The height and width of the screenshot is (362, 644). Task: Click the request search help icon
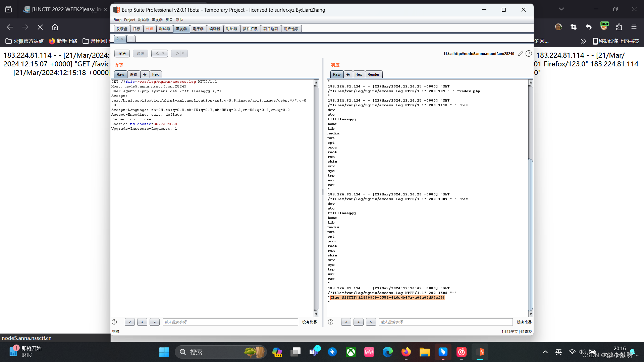coord(114,322)
